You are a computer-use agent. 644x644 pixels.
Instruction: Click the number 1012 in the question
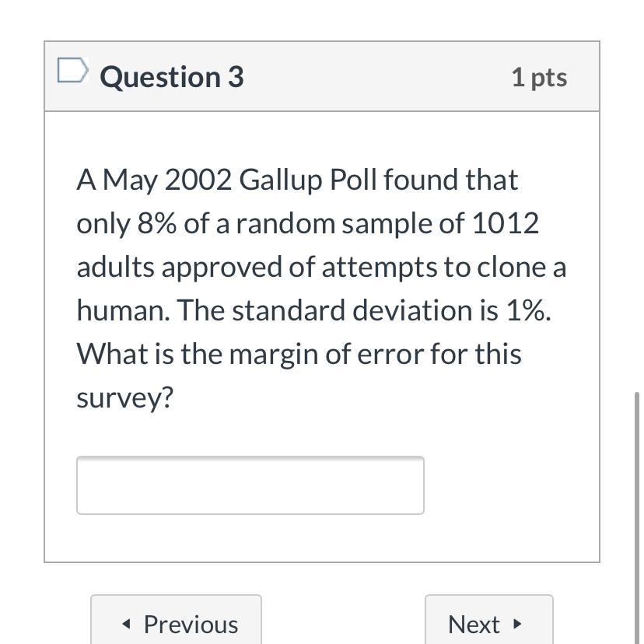[x=505, y=223]
